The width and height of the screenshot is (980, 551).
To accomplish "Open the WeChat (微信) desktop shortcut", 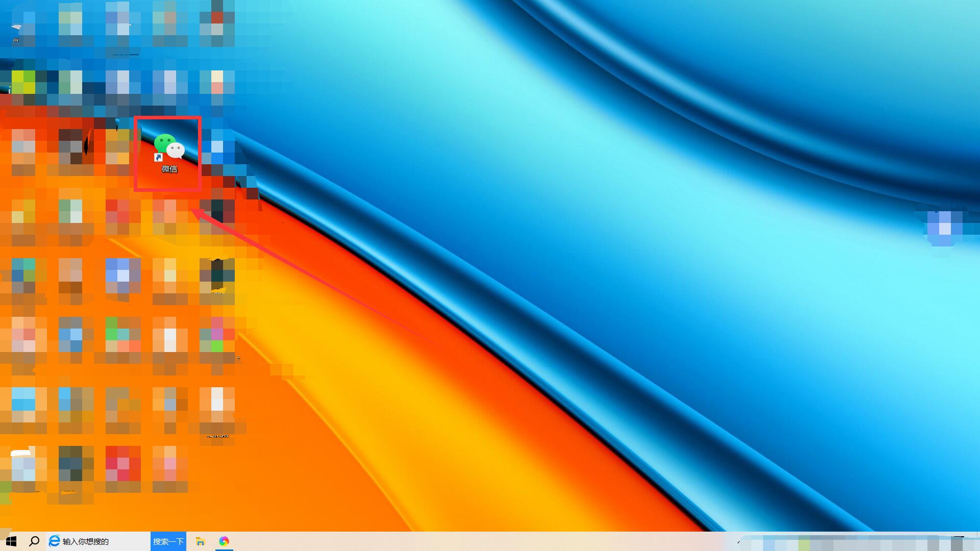I will pos(169,148).
